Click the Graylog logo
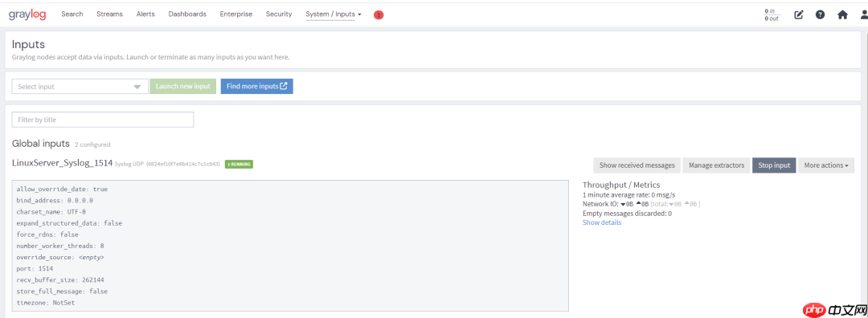Viewport: 868px width, 318px height. tap(27, 14)
